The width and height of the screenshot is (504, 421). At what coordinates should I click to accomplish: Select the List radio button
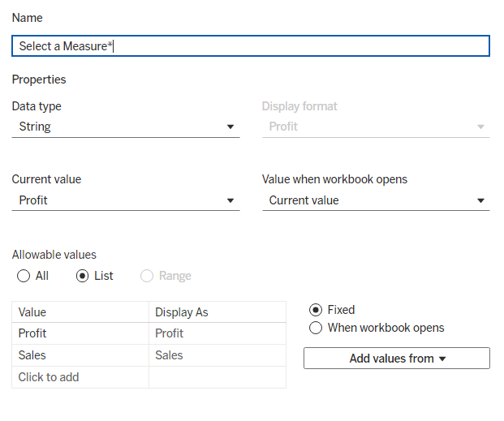82,276
